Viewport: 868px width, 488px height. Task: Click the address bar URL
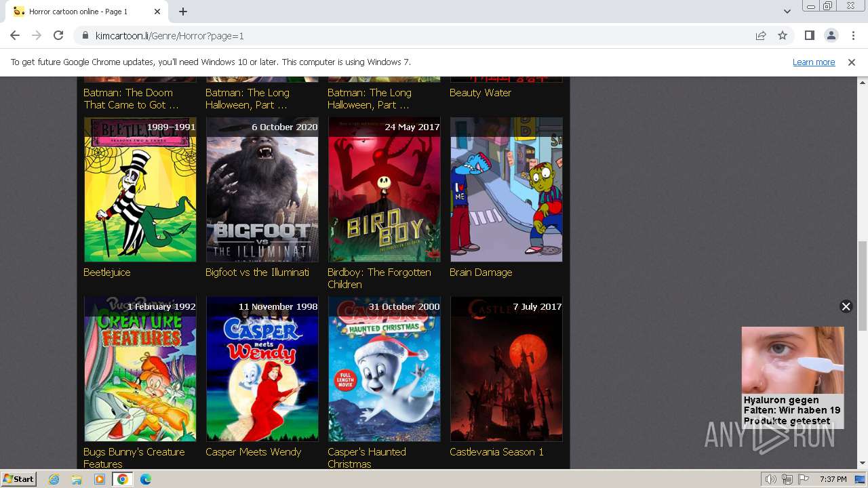pos(170,35)
